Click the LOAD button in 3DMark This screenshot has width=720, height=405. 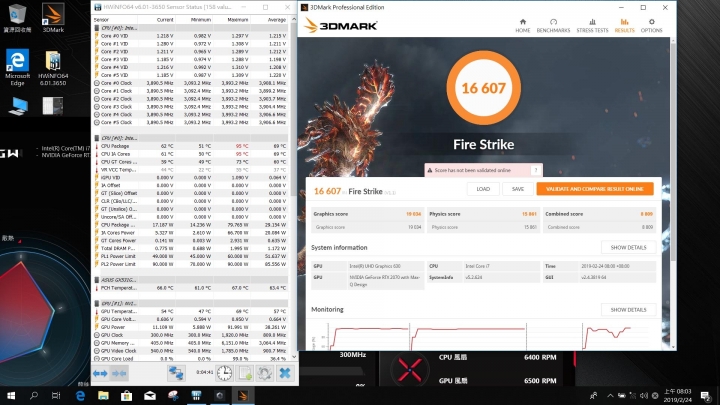pos(483,189)
